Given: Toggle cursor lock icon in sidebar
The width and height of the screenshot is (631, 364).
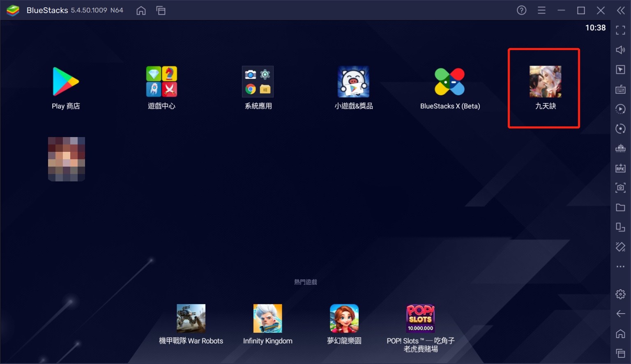Looking at the screenshot, I should point(620,69).
